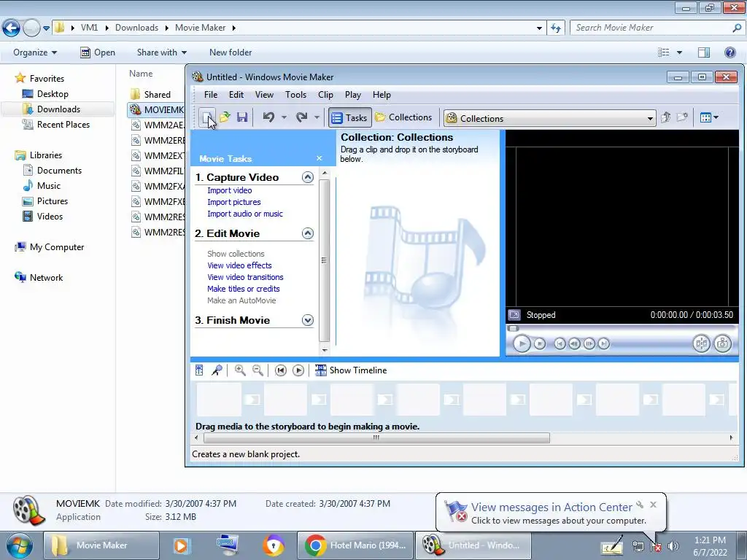The width and height of the screenshot is (747, 560).
Task: Zoom in on the timeline
Action: [x=239, y=370]
